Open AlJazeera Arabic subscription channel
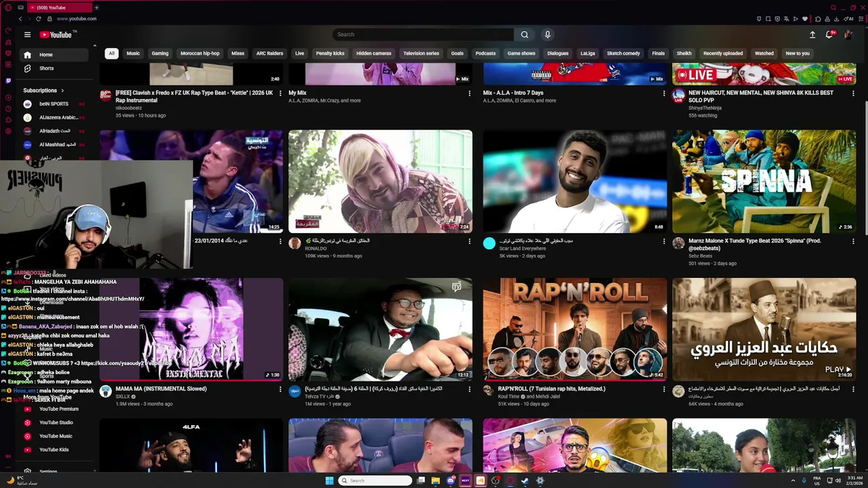868x488 pixels. point(54,117)
